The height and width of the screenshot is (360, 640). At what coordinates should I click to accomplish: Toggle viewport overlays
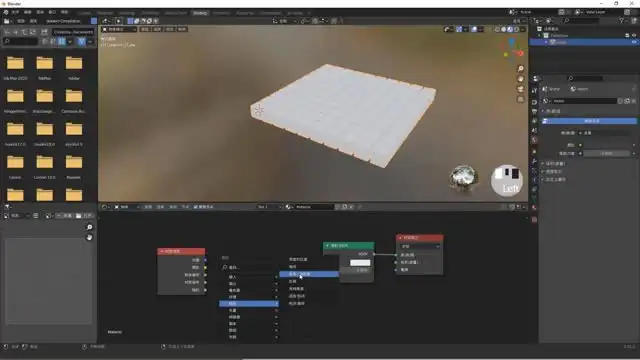[x=474, y=29]
